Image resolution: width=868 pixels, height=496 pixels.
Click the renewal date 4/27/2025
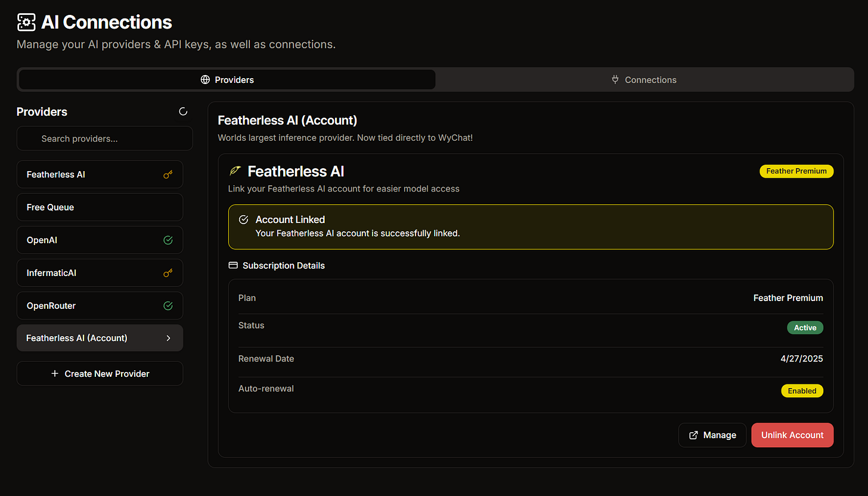(802, 359)
